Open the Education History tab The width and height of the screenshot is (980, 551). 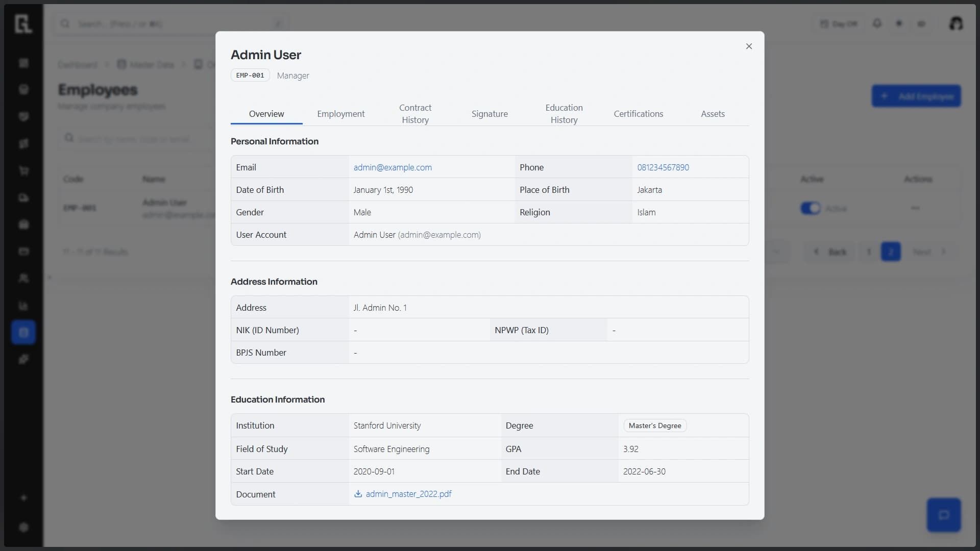[564, 114]
